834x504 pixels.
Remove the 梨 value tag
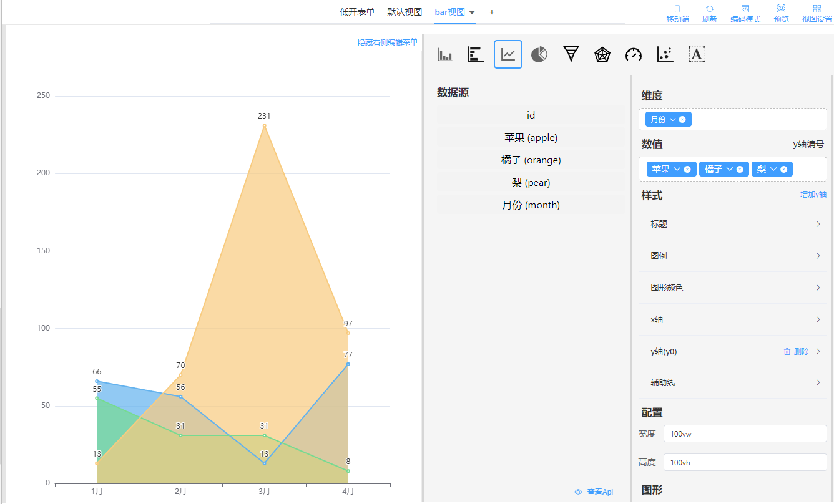coord(783,169)
